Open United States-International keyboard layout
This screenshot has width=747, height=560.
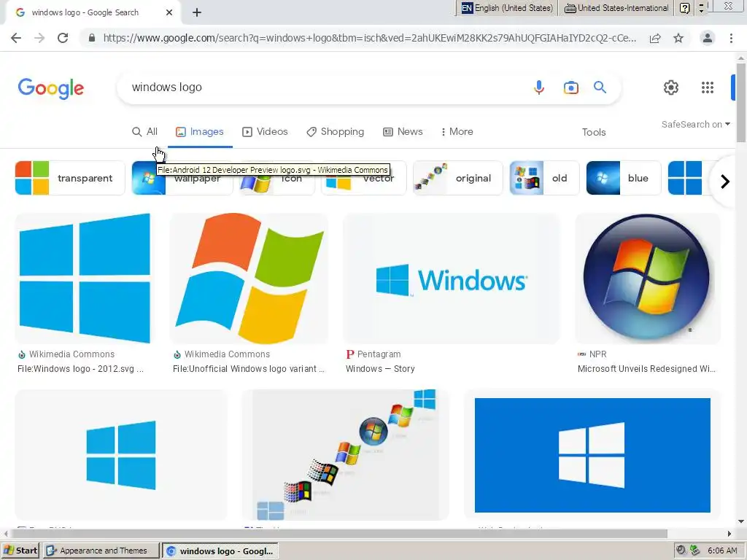[616, 8]
